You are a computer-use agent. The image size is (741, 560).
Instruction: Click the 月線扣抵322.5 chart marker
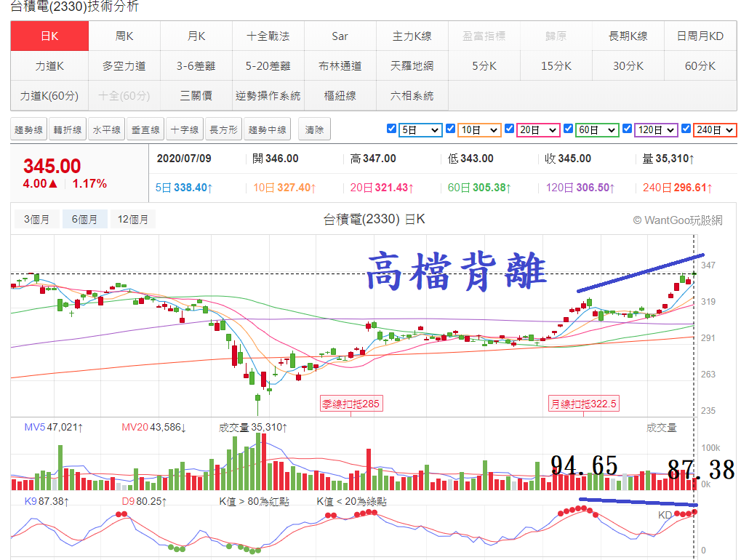pos(584,404)
